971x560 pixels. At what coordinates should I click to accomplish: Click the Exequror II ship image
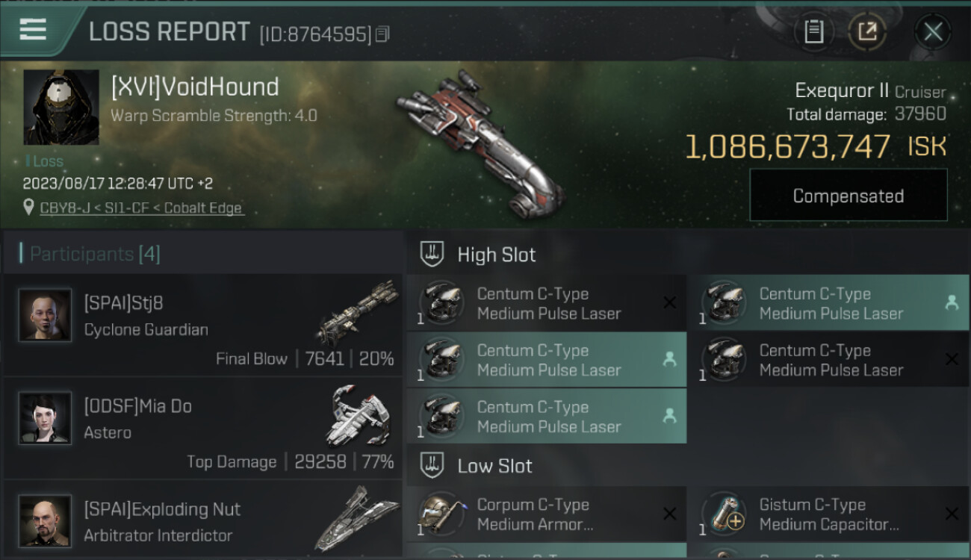478,141
